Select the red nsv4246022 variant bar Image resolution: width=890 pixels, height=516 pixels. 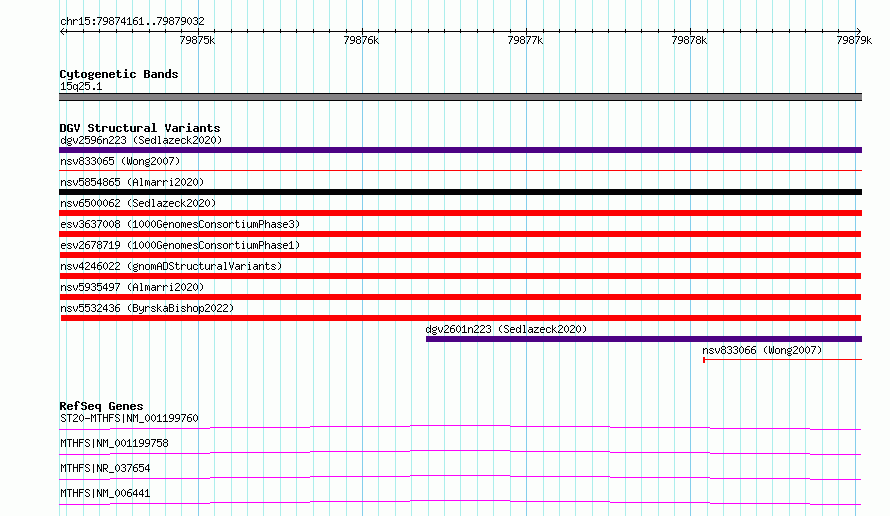(x=460, y=276)
